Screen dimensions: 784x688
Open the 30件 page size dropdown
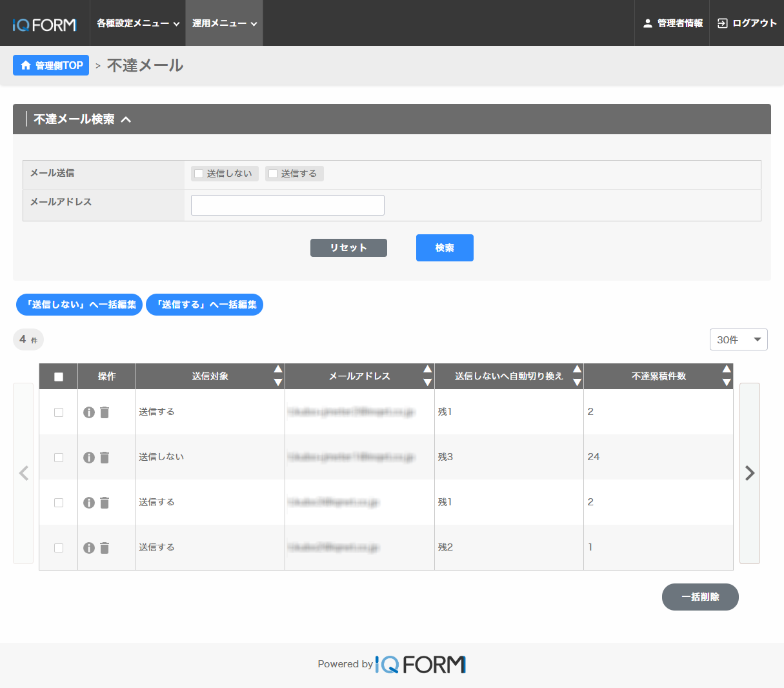(x=738, y=339)
